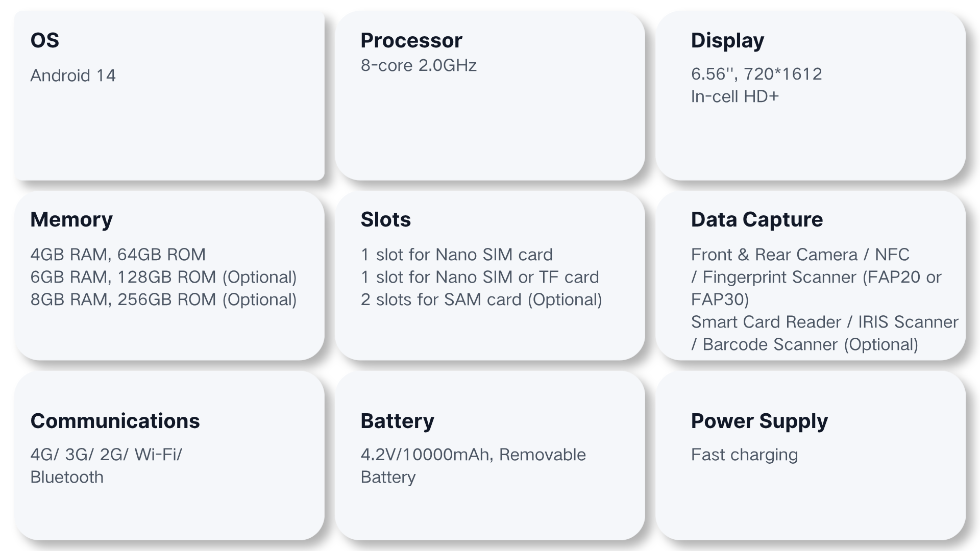The image size is (980, 551).
Task: Click the Processor heading
Action: coord(411,40)
